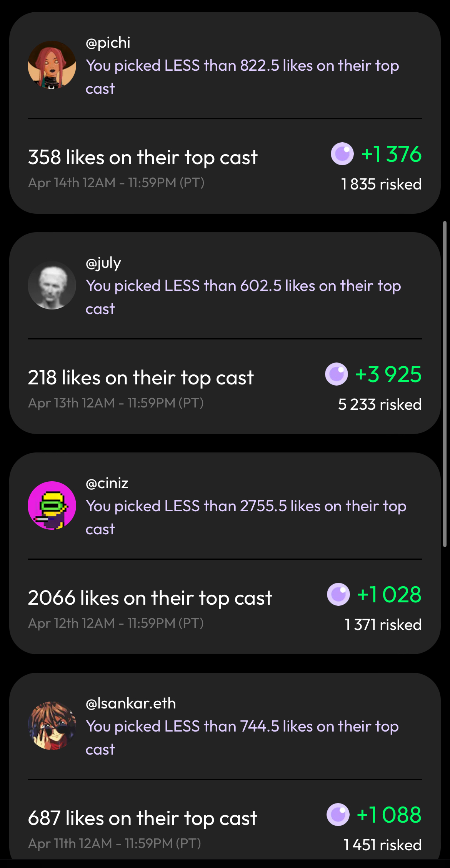This screenshot has height=868, width=450.
Task: Open the @pichi username link
Action: pos(108,43)
